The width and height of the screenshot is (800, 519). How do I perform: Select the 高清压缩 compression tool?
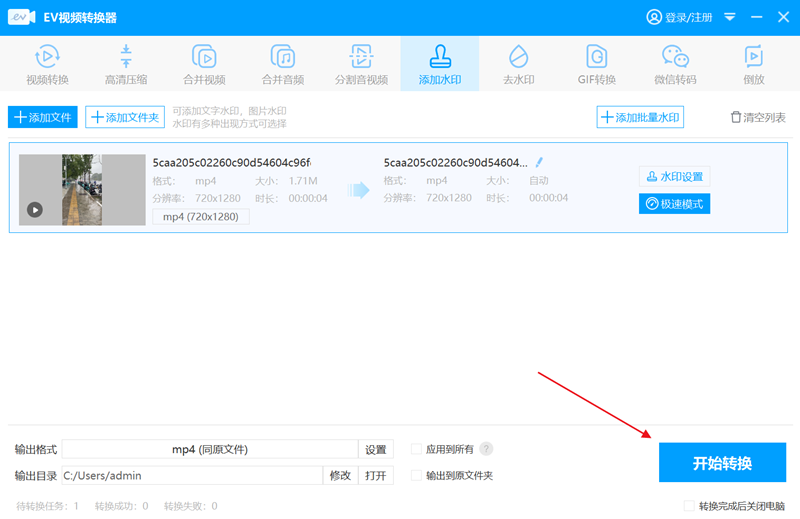pyautogui.click(x=126, y=64)
